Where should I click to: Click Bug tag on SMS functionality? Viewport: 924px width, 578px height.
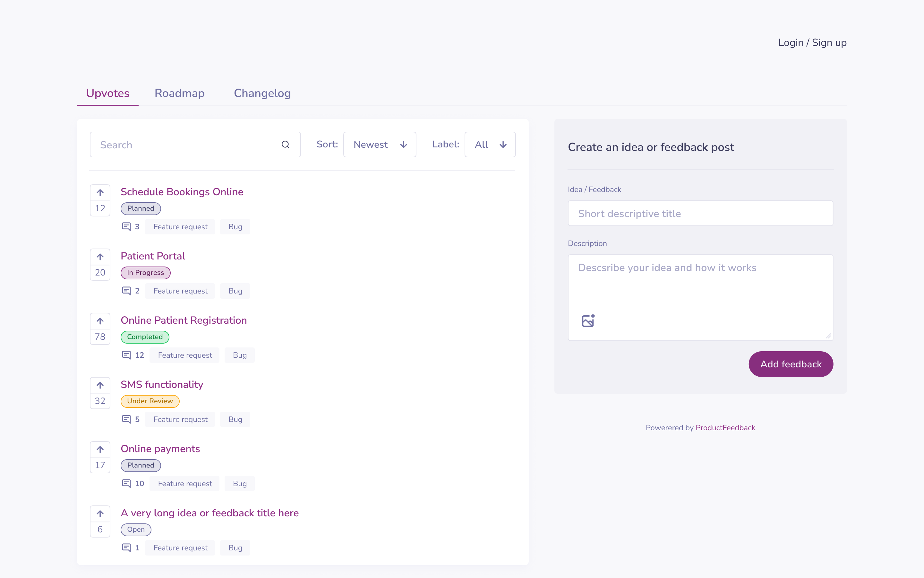[x=235, y=419]
